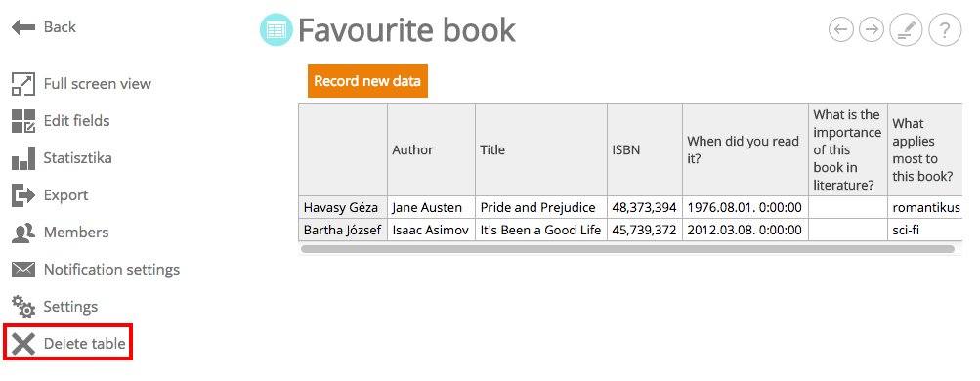This screenshot has width=980, height=381.
Task: Click the pencil edit circle icon
Action: (907, 29)
